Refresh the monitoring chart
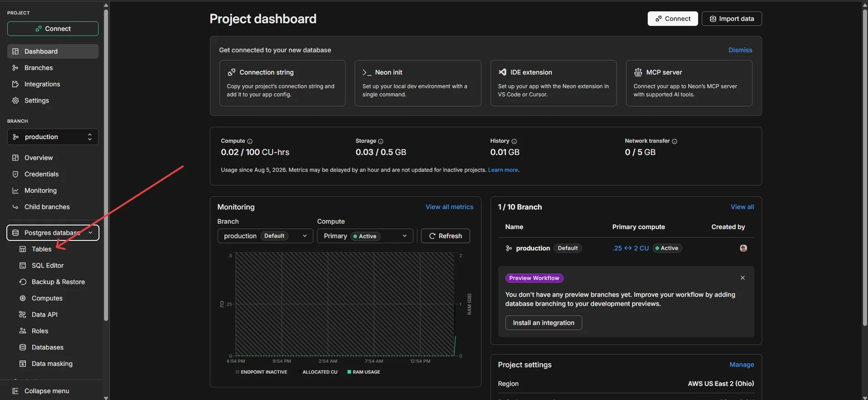 pos(446,236)
